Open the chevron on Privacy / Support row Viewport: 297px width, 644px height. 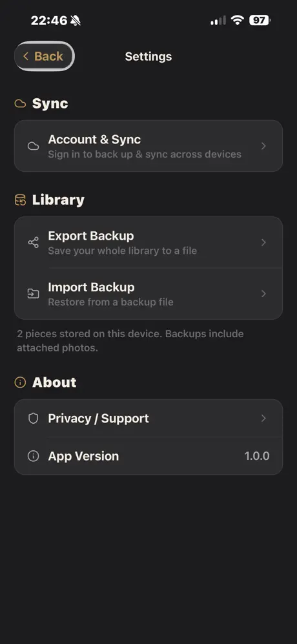[263, 418]
